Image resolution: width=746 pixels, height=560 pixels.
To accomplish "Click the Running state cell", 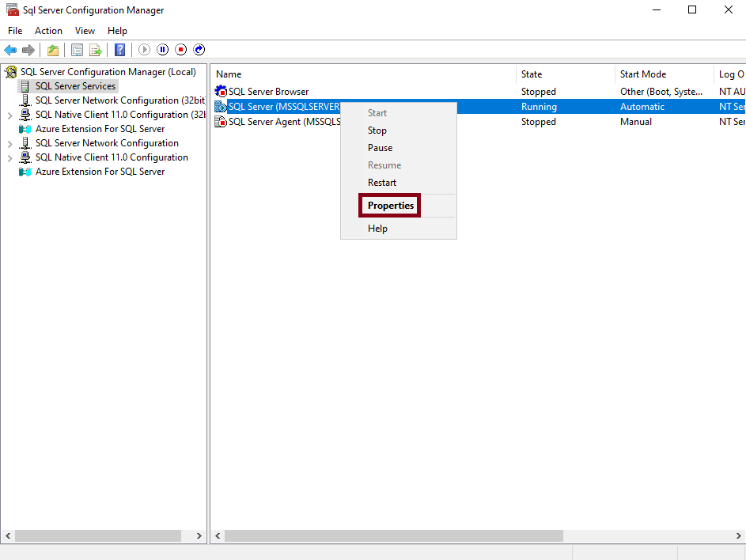I will [x=539, y=107].
